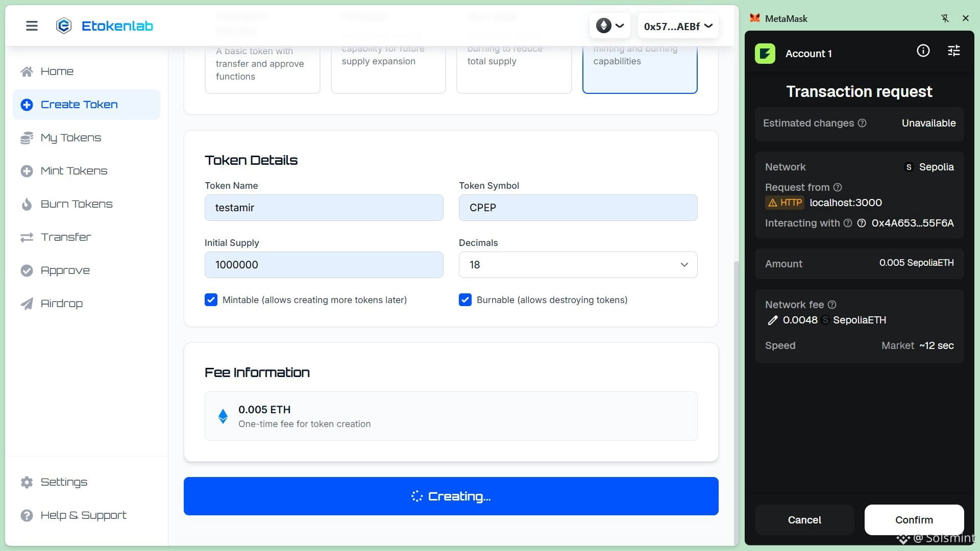Open Burn Tokens page
This screenshot has width=980, height=551.
[86, 204]
